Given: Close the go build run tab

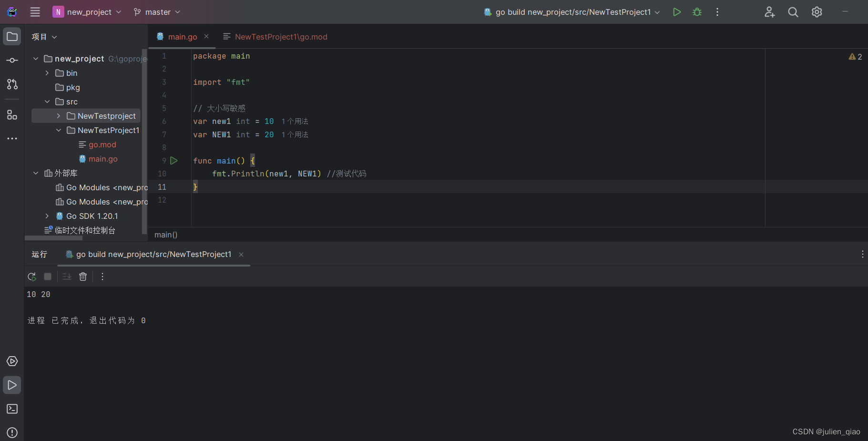Looking at the screenshot, I should coord(241,255).
